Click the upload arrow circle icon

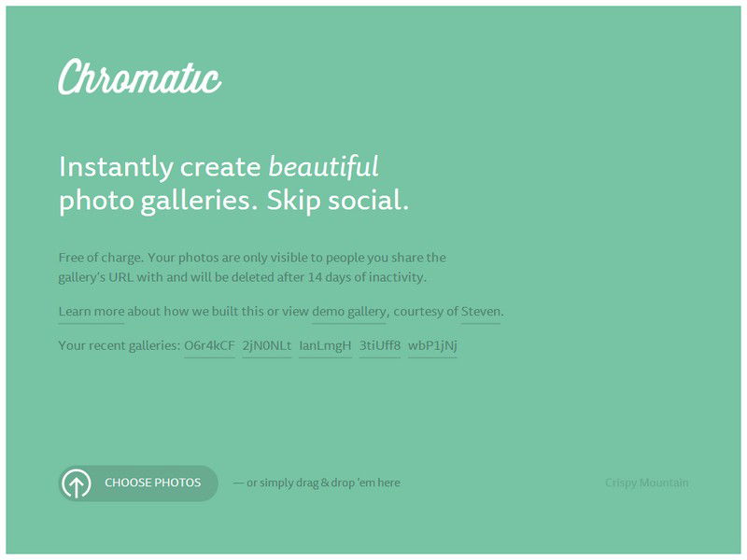pos(77,483)
